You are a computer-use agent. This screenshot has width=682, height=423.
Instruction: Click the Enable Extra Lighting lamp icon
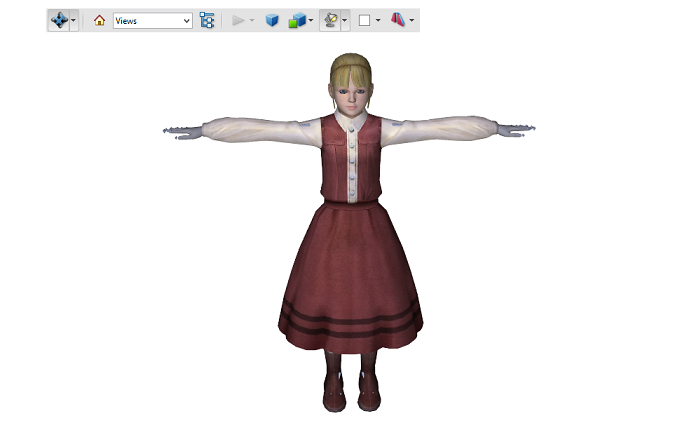tap(330, 20)
